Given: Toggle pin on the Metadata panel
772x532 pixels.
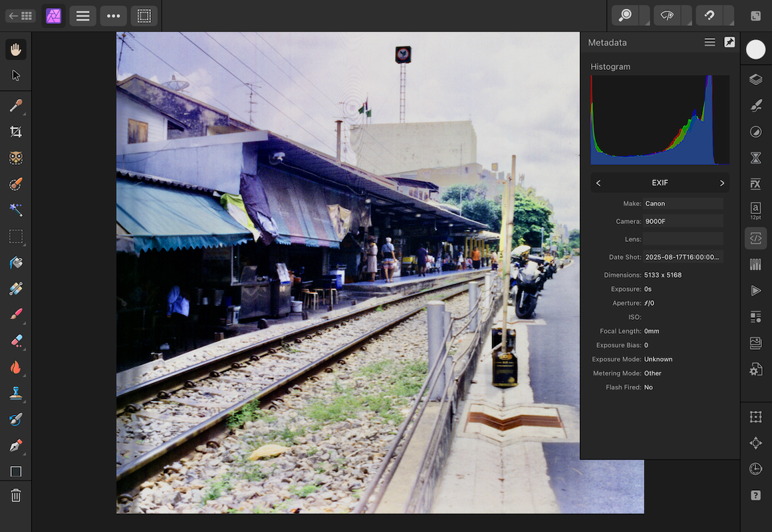Looking at the screenshot, I should click(729, 42).
